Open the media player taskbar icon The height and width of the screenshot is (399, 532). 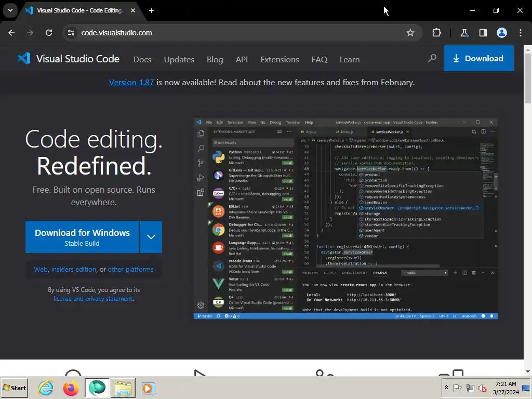click(148, 388)
